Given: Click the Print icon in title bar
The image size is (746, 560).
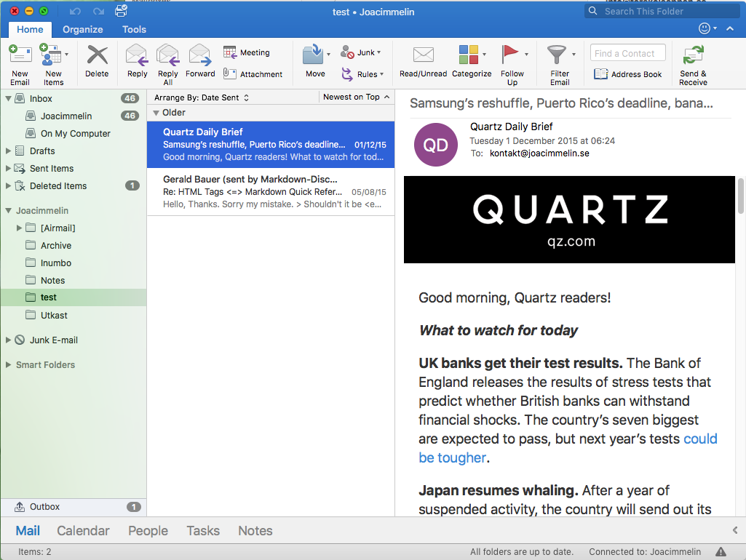Looking at the screenshot, I should [122, 11].
